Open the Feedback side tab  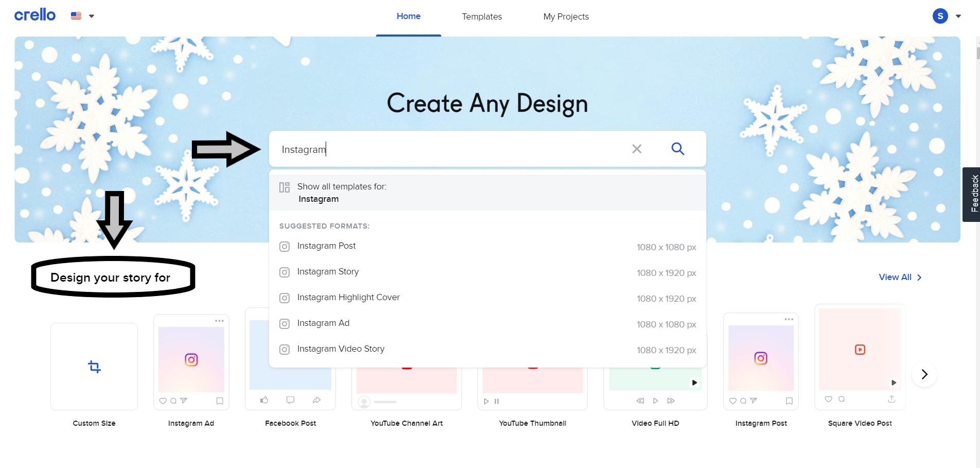[x=971, y=194]
